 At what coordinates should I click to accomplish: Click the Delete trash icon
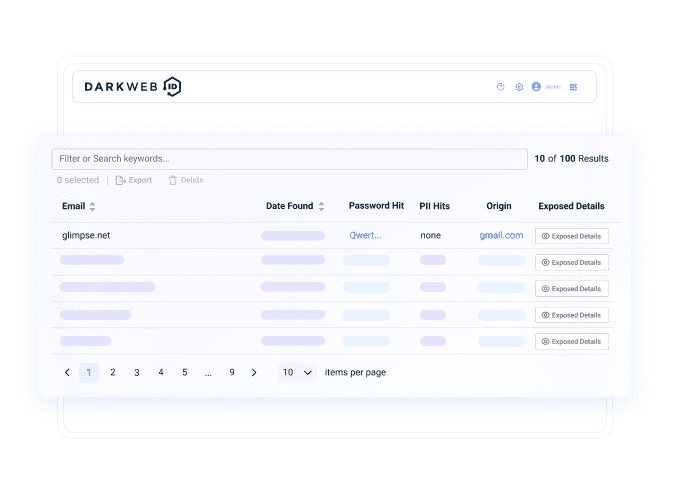pos(173,180)
